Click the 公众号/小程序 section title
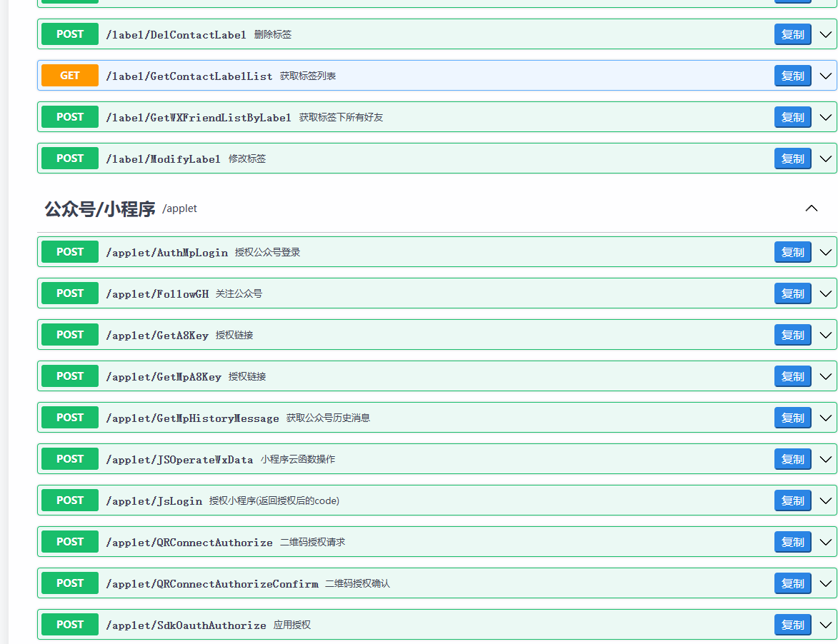 pos(100,209)
